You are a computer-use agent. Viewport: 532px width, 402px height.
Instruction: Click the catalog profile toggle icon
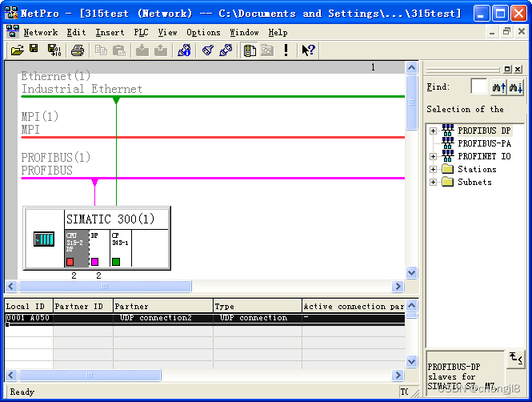pos(515,358)
